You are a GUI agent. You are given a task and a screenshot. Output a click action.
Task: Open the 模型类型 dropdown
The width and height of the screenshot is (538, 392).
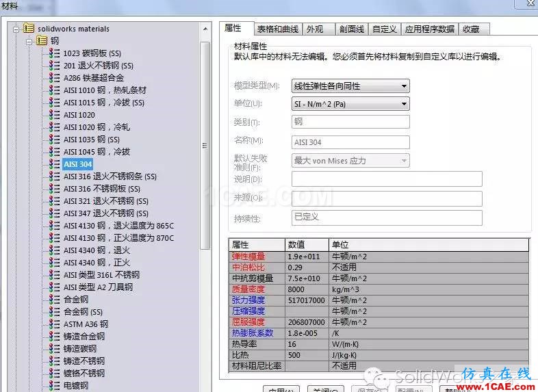(350, 86)
